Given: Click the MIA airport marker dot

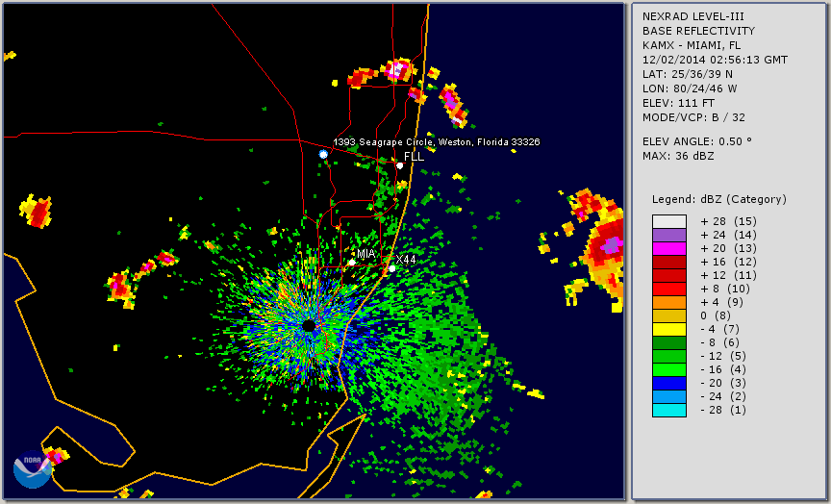Looking at the screenshot, I should click(352, 263).
